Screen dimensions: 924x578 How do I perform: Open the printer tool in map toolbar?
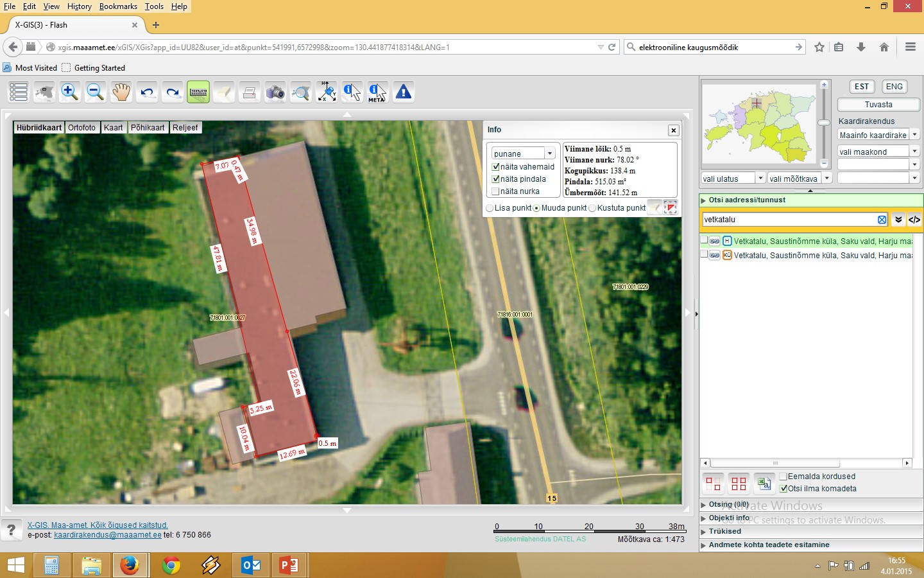pyautogui.click(x=250, y=92)
